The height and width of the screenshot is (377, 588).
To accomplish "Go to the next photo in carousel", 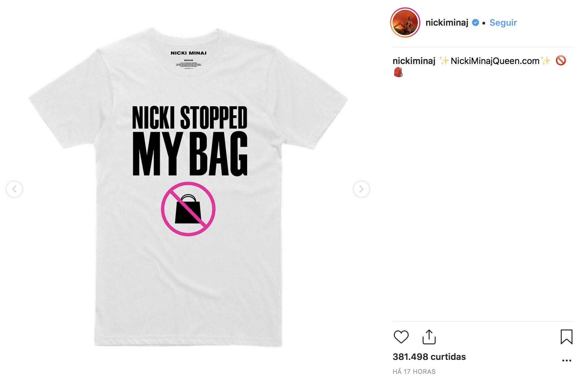I will coord(361,189).
